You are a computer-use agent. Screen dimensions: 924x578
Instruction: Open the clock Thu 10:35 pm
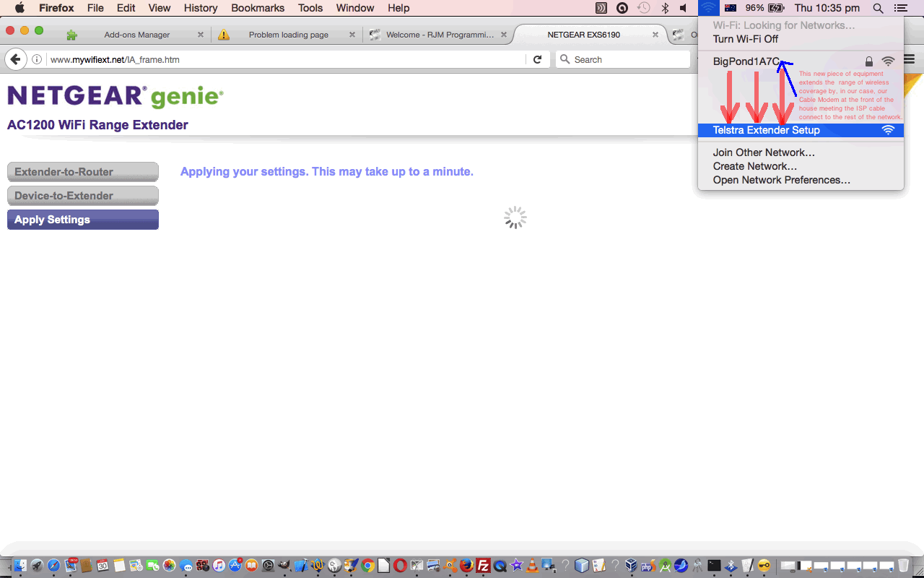(x=827, y=8)
